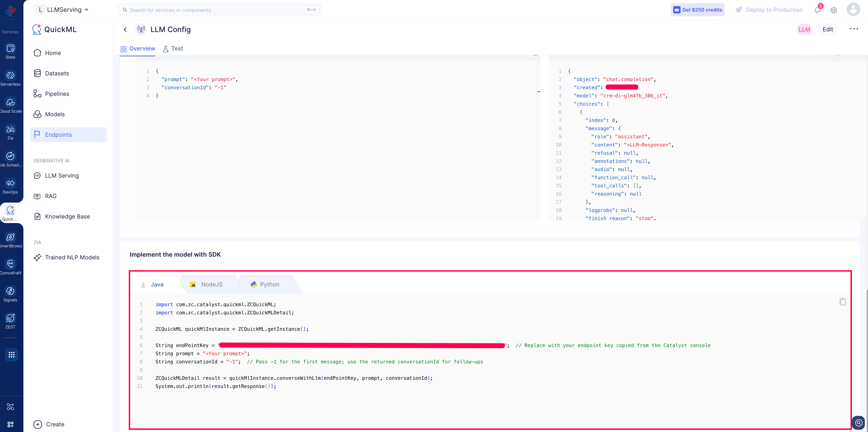
Task: Open the DevOps service
Action: 10,186
